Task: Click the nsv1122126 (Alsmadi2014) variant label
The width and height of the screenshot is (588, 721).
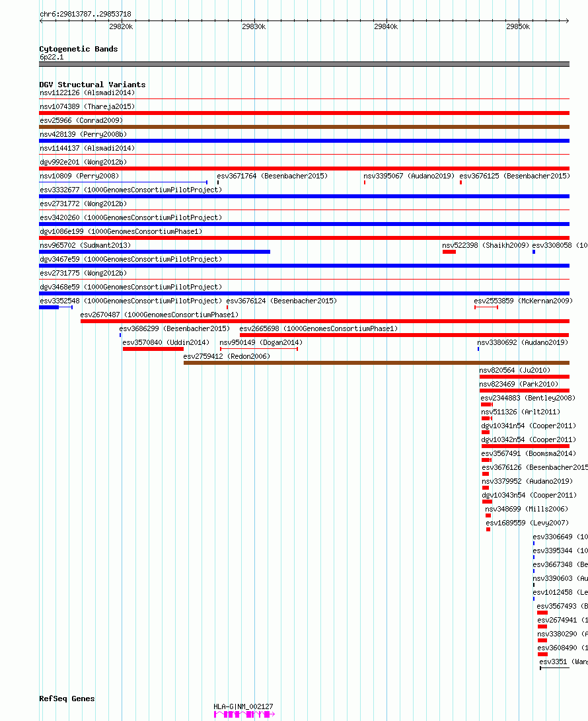Action: pos(87,93)
